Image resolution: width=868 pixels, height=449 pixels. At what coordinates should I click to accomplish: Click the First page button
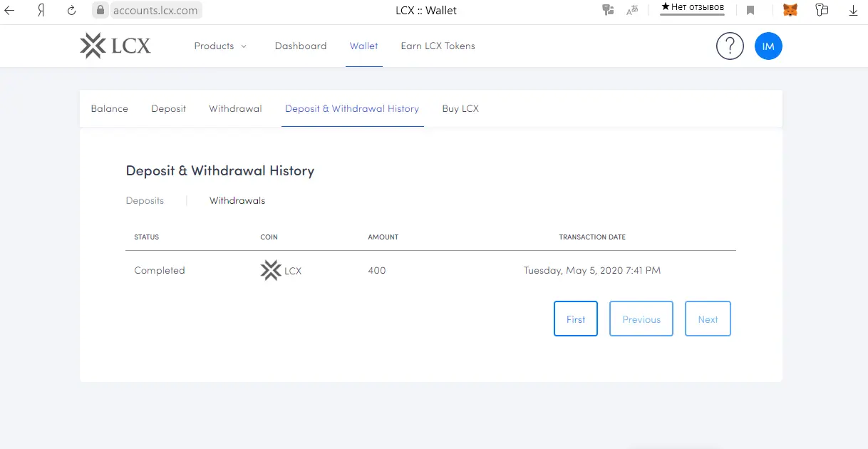click(576, 319)
